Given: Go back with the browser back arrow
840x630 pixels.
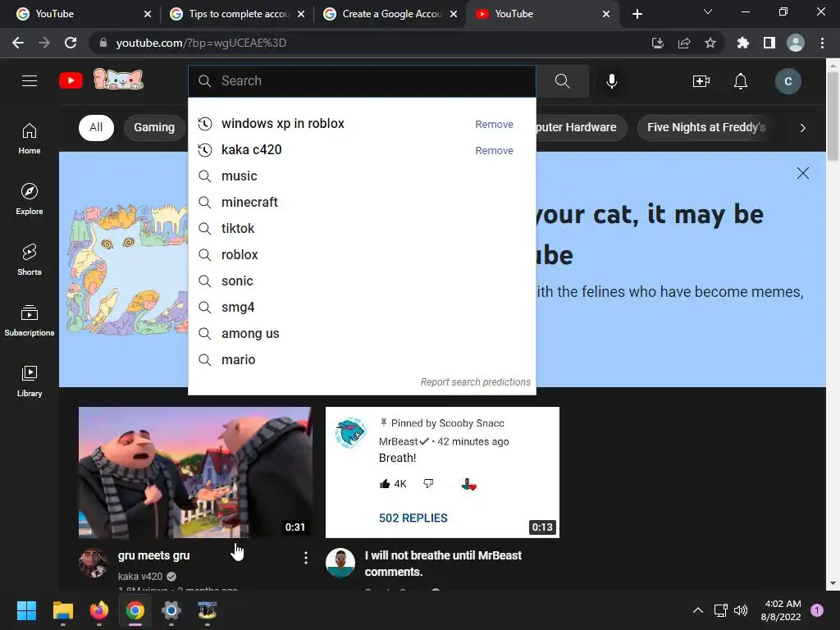Looking at the screenshot, I should tap(18, 43).
